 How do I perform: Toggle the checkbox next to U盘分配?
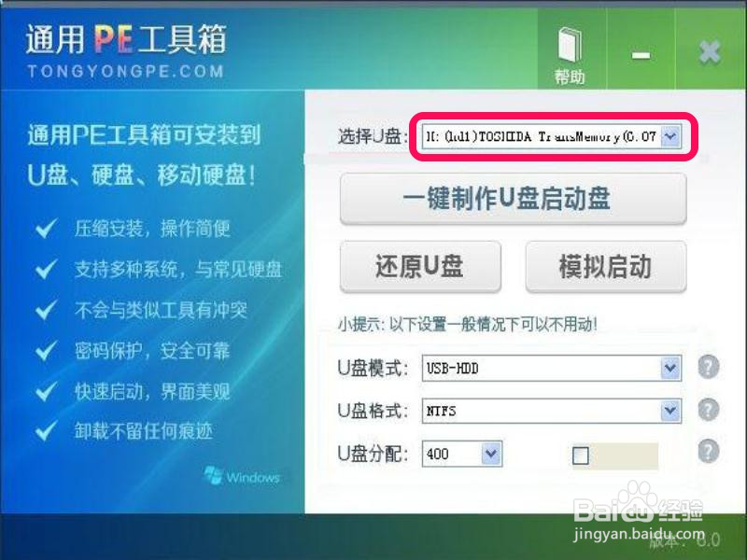[580, 455]
